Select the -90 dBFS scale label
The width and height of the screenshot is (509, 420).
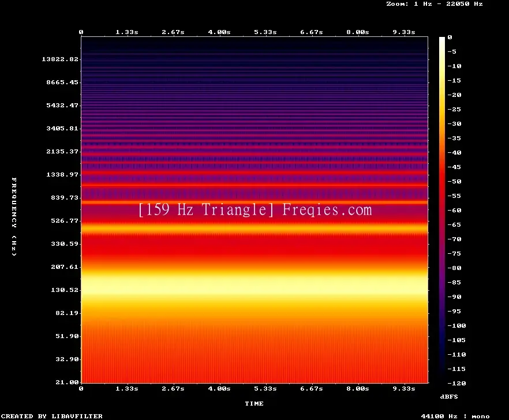coord(454,297)
